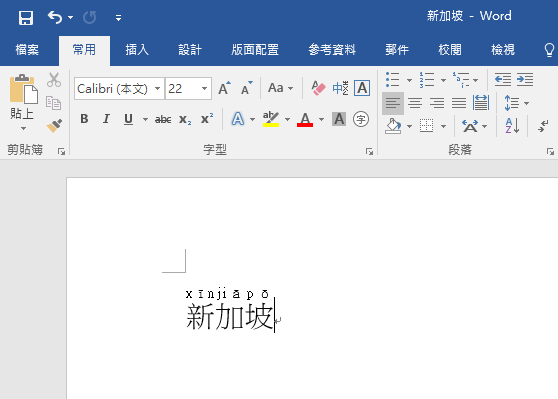558x399 pixels.
Task: Decrease font size with the small A icon
Action: [247, 88]
